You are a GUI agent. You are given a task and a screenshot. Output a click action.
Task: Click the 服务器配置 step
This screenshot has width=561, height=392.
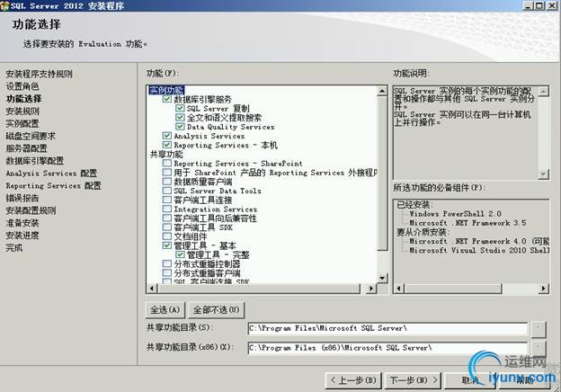[26, 148]
